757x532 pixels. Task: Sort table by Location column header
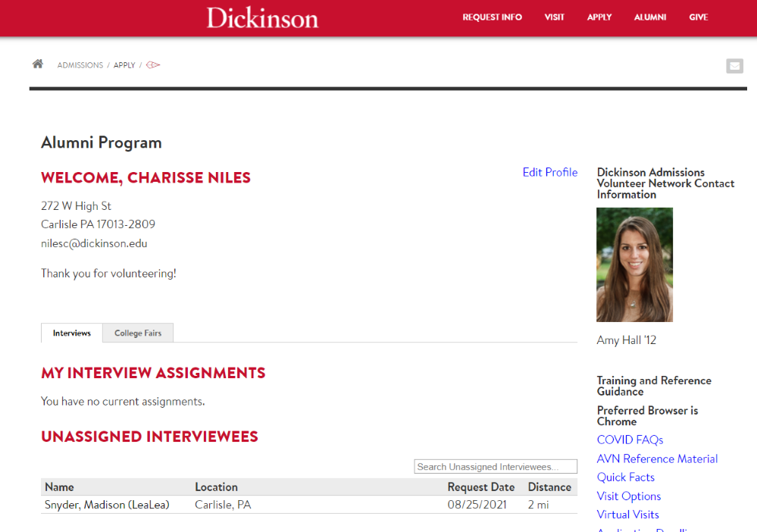216,487
